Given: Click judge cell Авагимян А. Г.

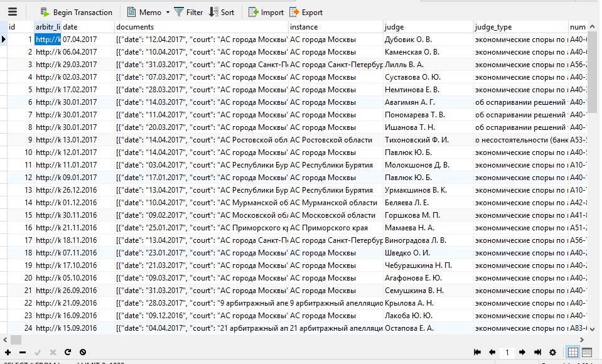Looking at the screenshot, I should pyautogui.click(x=428, y=102).
